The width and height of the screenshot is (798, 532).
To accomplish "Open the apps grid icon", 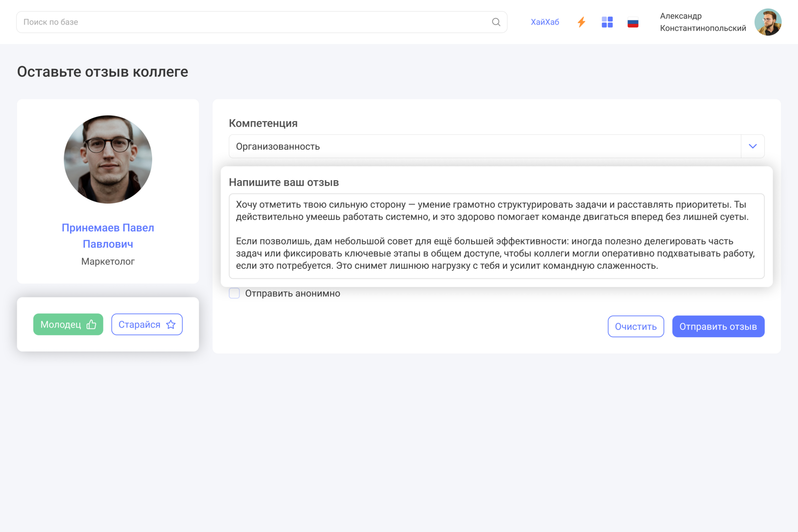I will (607, 22).
